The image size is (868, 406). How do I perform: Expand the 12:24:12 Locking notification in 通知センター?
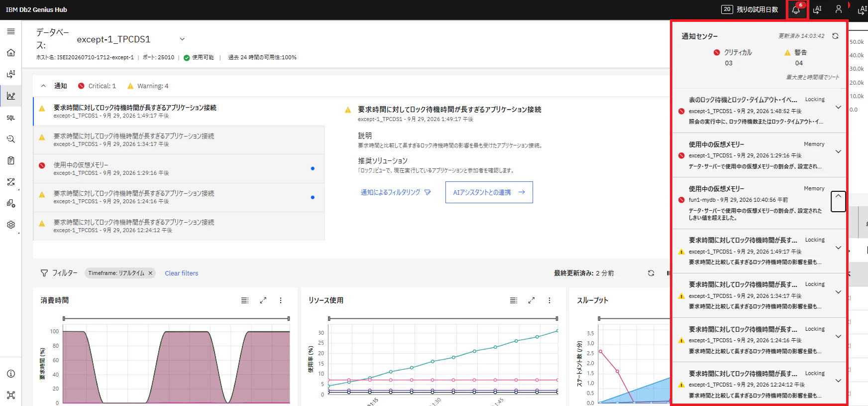[838, 381]
